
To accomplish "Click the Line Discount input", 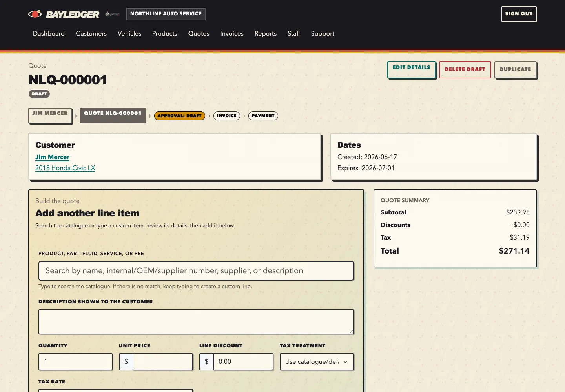I will (243, 362).
